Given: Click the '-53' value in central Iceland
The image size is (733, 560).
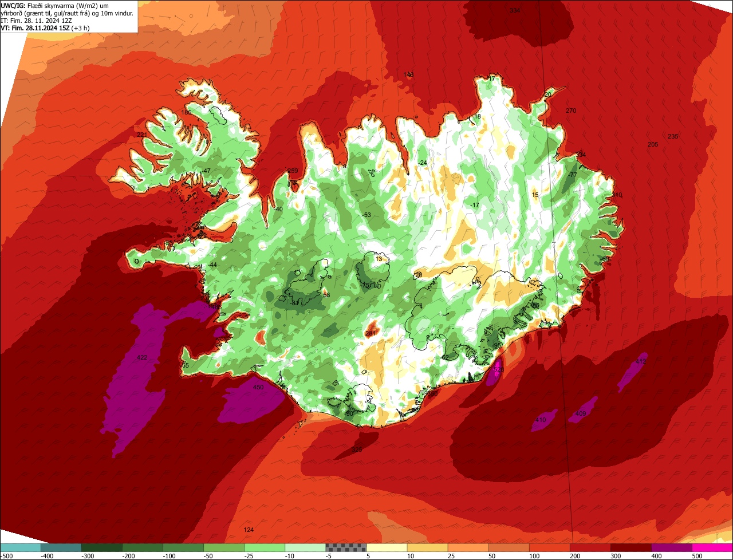Looking at the screenshot, I should [367, 215].
